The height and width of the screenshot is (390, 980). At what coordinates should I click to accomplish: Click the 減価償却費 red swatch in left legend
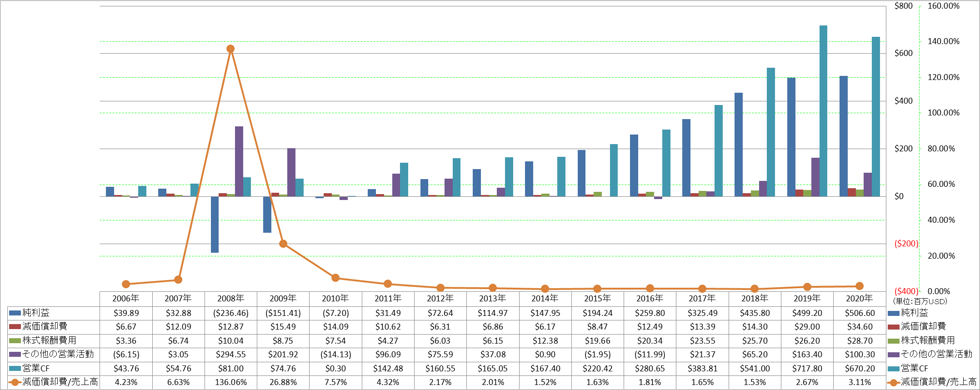[15, 326]
